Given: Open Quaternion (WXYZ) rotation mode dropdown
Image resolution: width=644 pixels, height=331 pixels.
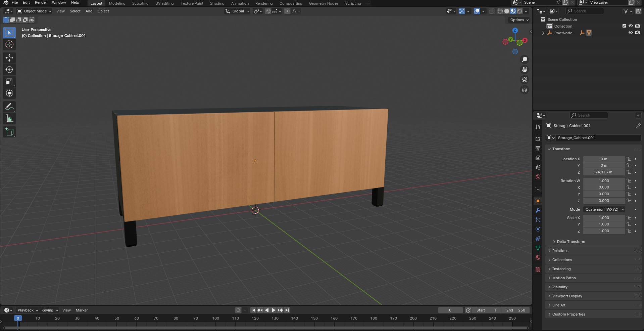Looking at the screenshot, I should tap(604, 209).
